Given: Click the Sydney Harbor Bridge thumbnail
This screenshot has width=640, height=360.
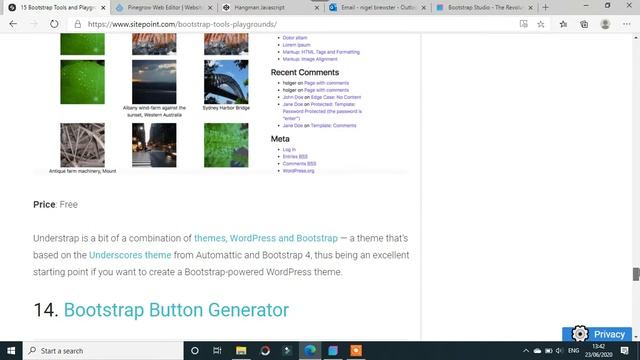Looking at the screenshot, I should tap(226, 82).
